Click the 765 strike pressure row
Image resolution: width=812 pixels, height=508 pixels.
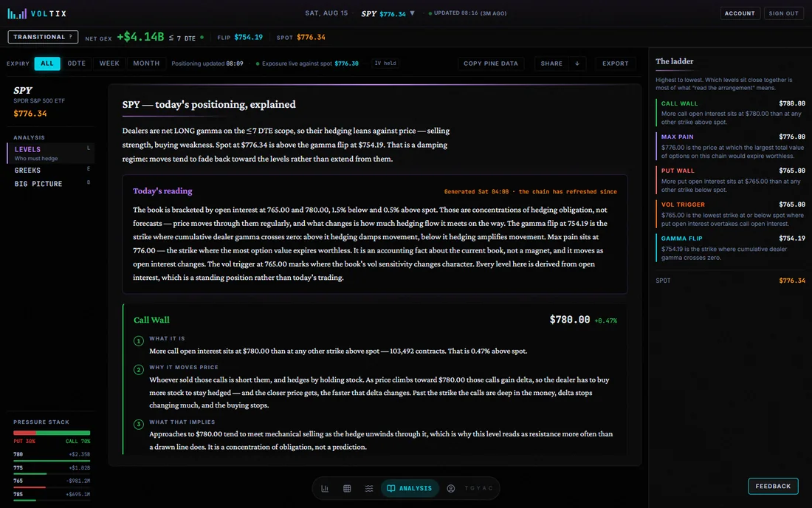(52, 482)
